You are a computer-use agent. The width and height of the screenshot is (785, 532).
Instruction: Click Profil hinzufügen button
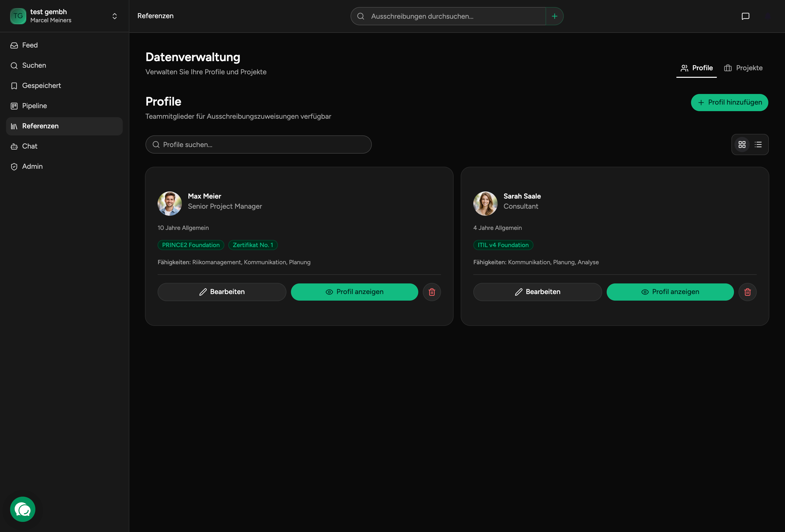[729, 102]
